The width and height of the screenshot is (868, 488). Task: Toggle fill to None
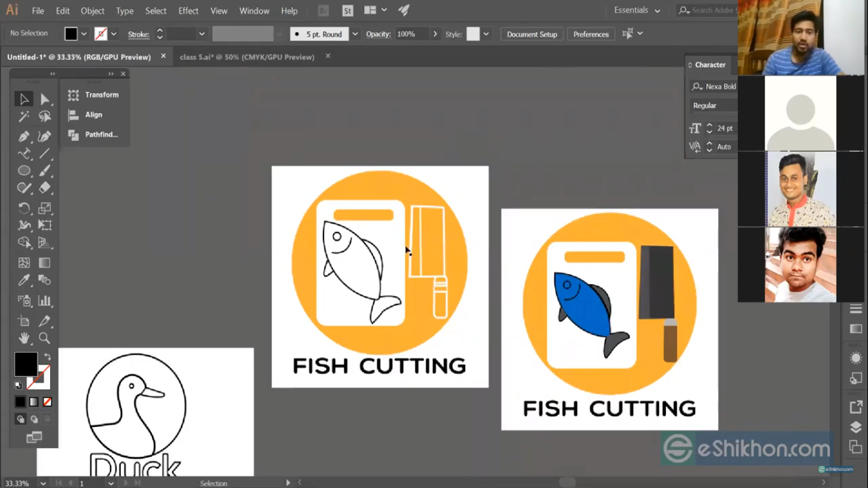(x=46, y=402)
